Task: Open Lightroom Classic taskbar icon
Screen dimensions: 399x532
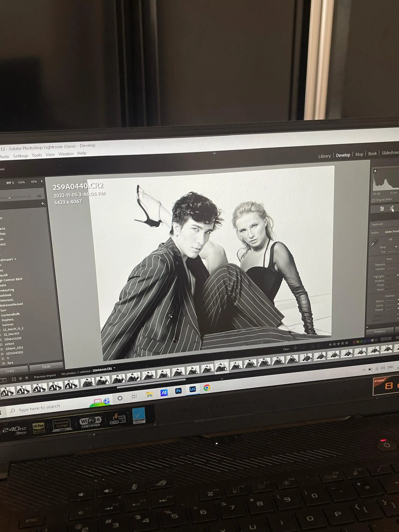Action: pos(193,389)
